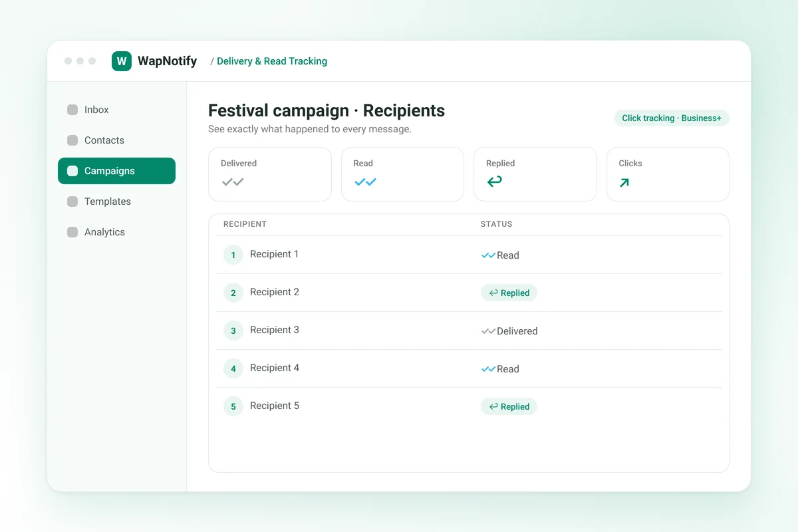Click the number 2 badge for Recipient 2

click(x=233, y=293)
